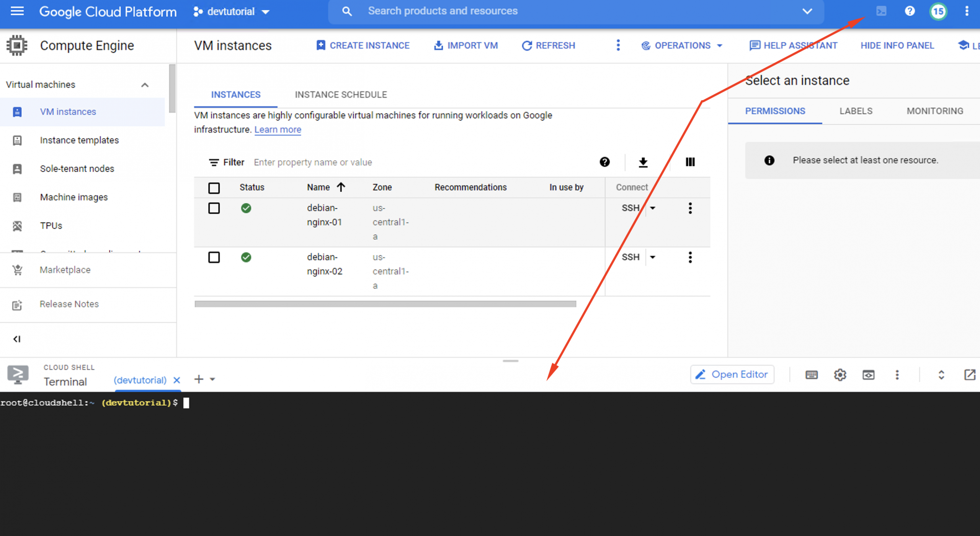
Task: Click Create Instance
Action: click(363, 46)
